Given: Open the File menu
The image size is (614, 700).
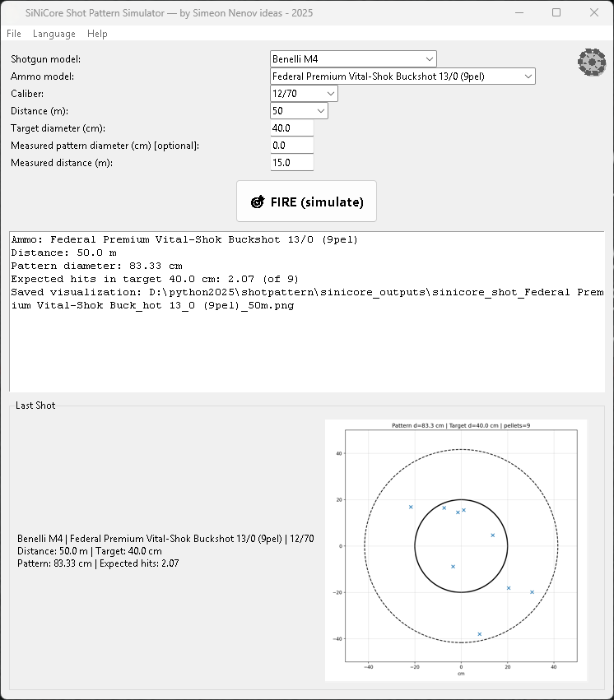Looking at the screenshot, I should (x=14, y=34).
